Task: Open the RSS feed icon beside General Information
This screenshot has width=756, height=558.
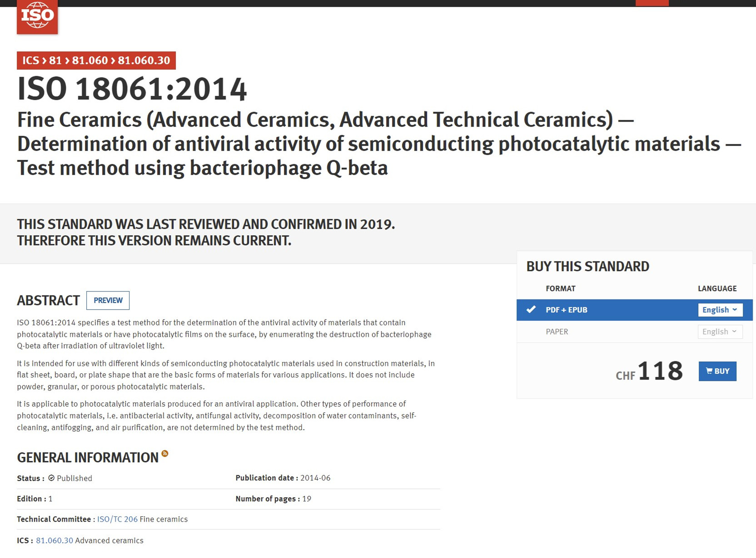Action: pos(165,454)
